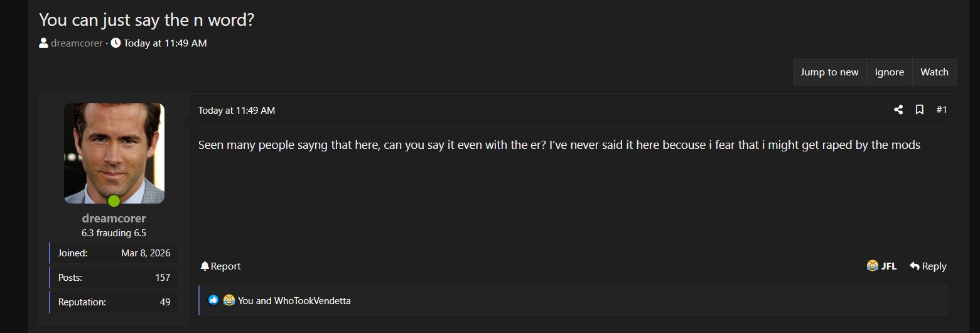
Task: Toggle Watch on this thread
Action: [x=934, y=72]
